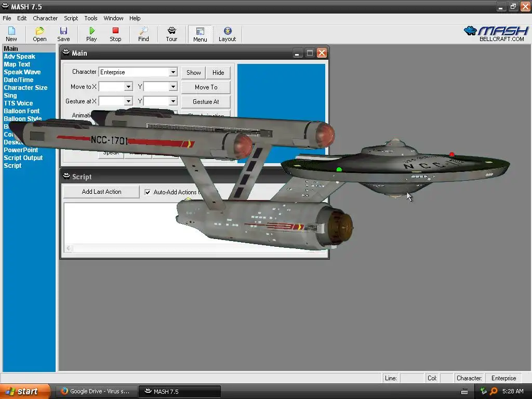
Task: Select Speak Wave in the sidebar
Action: pos(22,72)
